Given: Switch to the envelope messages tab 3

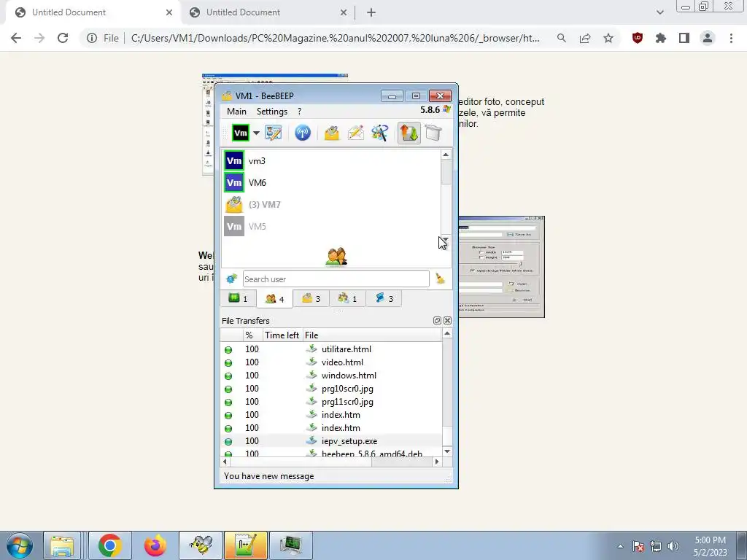Looking at the screenshot, I should click(311, 298).
